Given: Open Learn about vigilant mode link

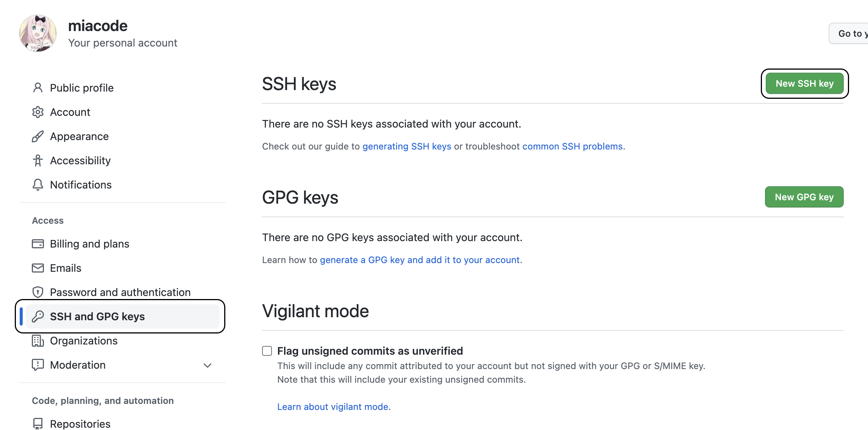Looking at the screenshot, I should [333, 407].
